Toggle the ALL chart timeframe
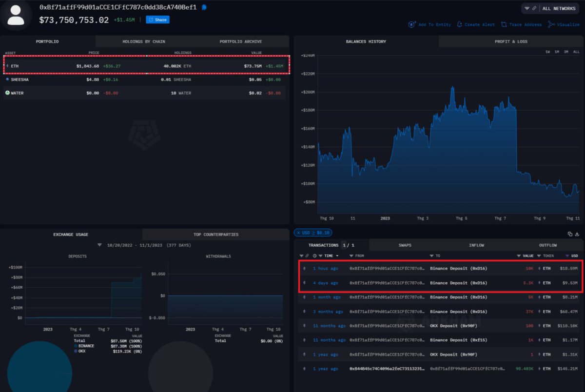The image size is (585, 392). click(x=576, y=52)
